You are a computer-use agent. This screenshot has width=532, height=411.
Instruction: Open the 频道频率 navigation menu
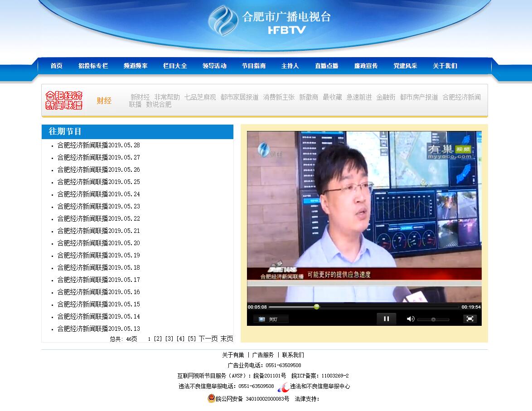(135, 66)
